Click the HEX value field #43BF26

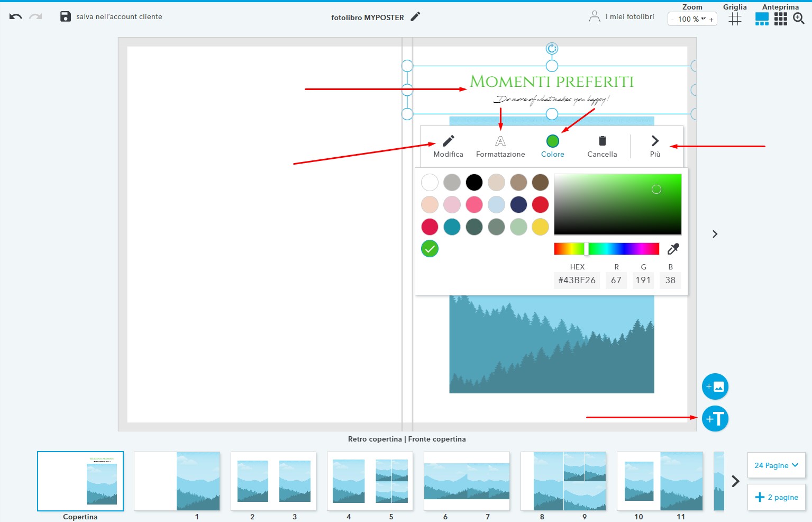577,280
